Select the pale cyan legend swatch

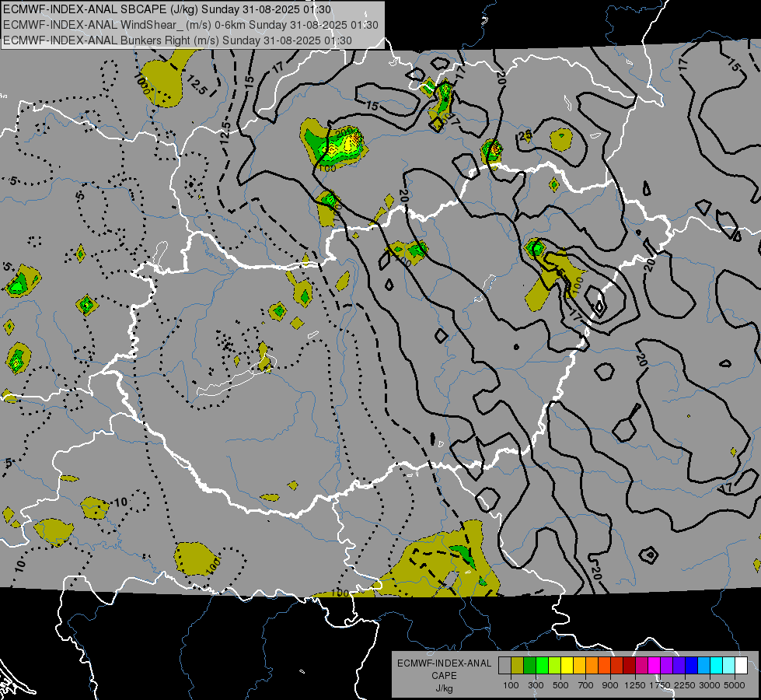(x=729, y=665)
